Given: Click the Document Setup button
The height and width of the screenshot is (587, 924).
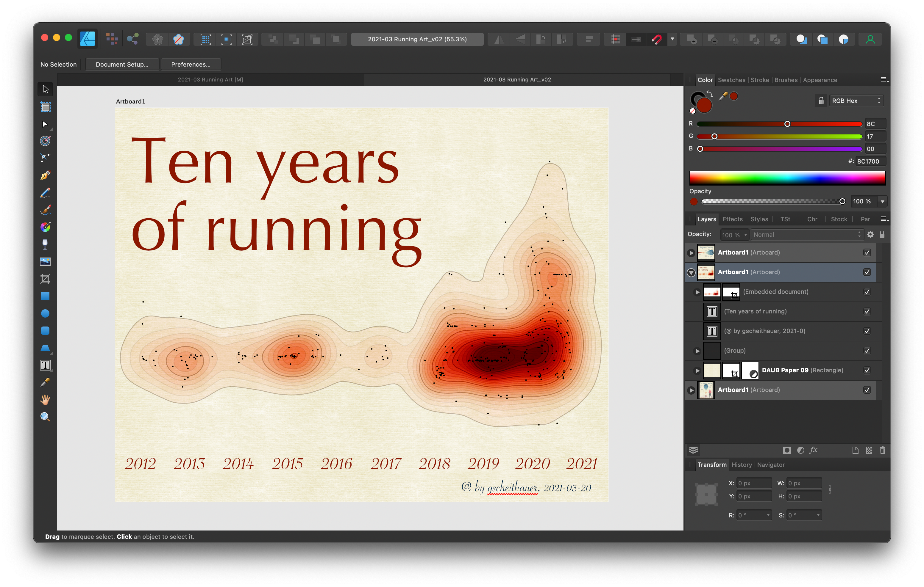Looking at the screenshot, I should tap(122, 65).
